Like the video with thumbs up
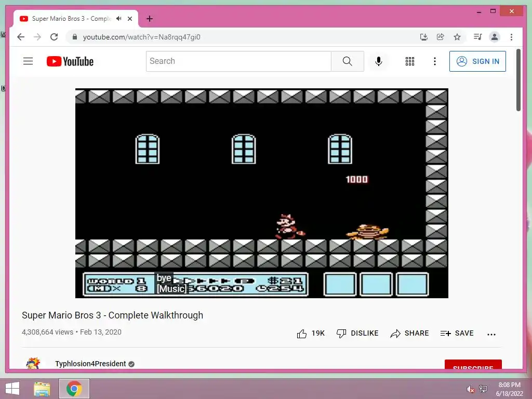 (x=311, y=334)
